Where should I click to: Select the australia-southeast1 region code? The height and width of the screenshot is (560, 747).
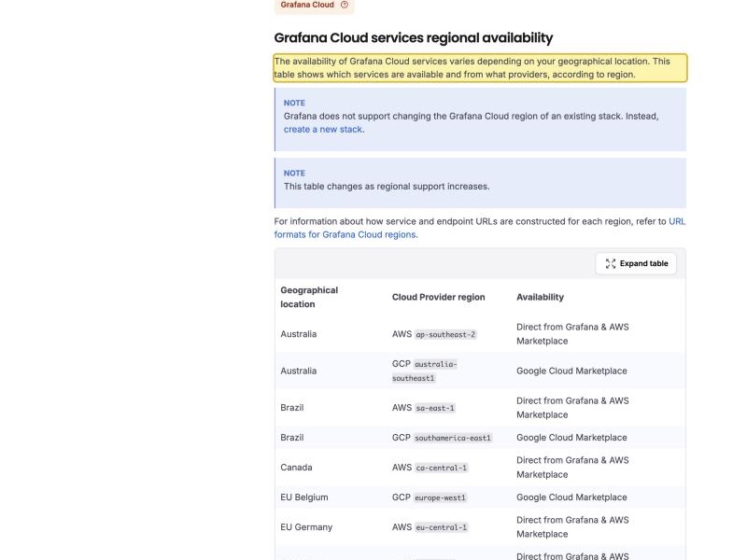(x=425, y=371)
